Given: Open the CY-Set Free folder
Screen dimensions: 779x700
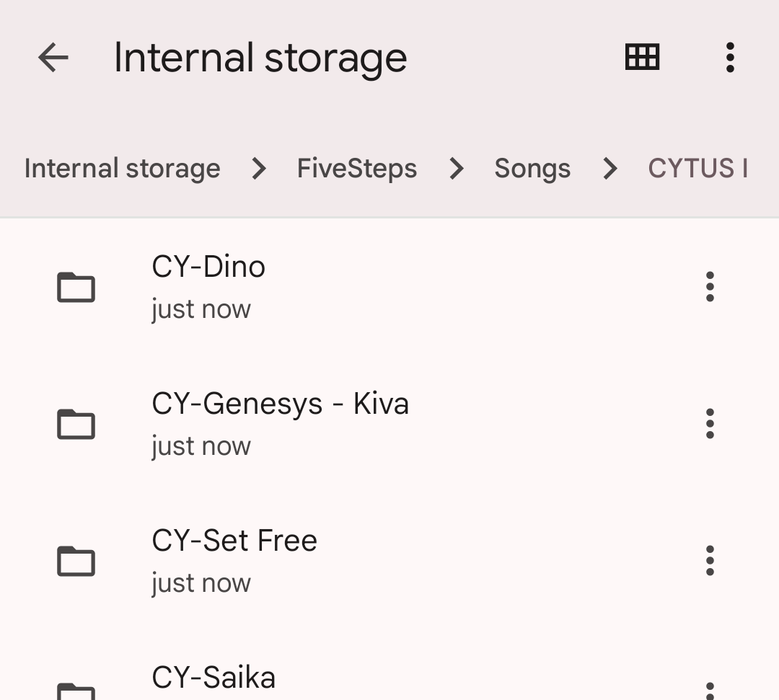Looking at the screenshot, I should (234, 541).
